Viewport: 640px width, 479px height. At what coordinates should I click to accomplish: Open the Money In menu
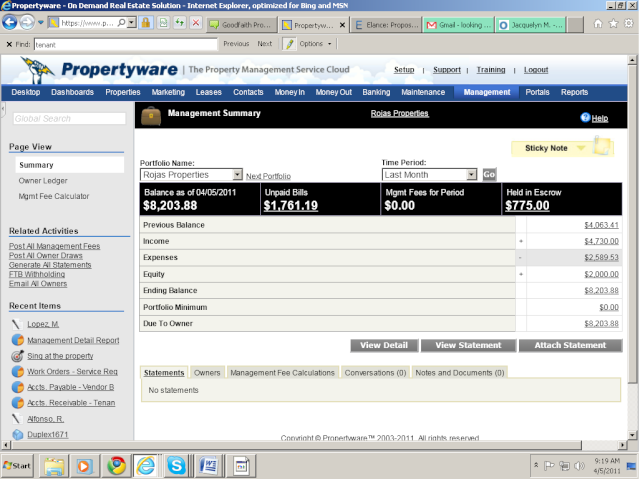pos(290,92)
